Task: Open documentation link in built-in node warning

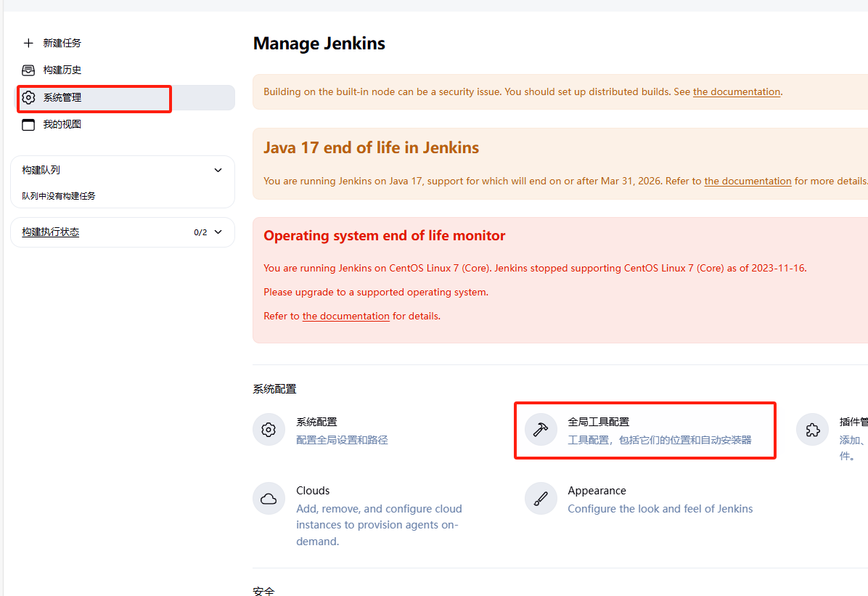Action: point(736,92)
